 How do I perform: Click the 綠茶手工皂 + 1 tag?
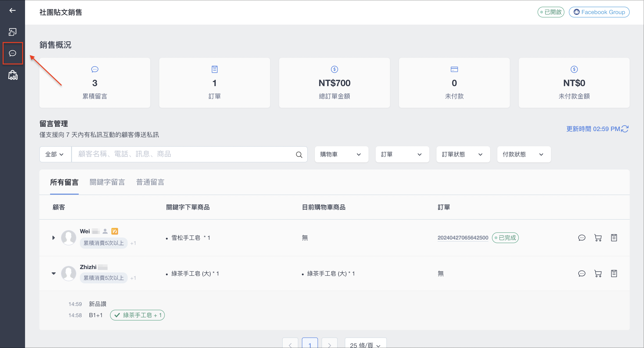pyautogui.click(x=137, y=315)
